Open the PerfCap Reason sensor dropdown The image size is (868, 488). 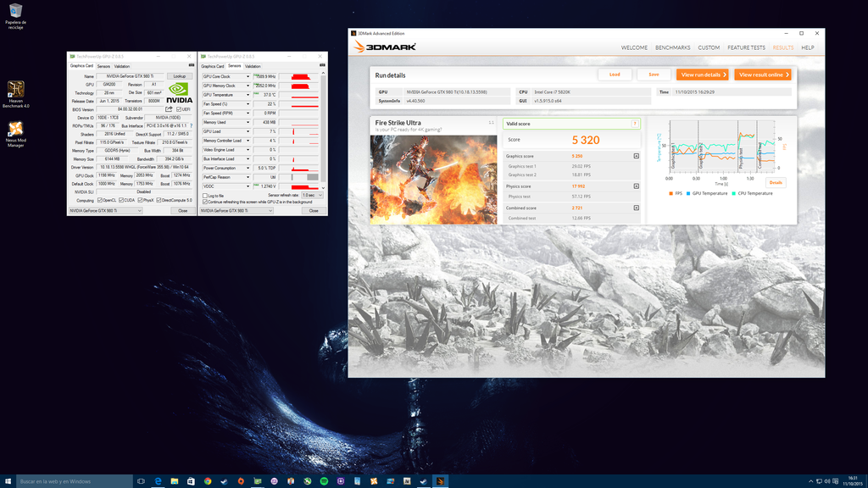point(248,178)
